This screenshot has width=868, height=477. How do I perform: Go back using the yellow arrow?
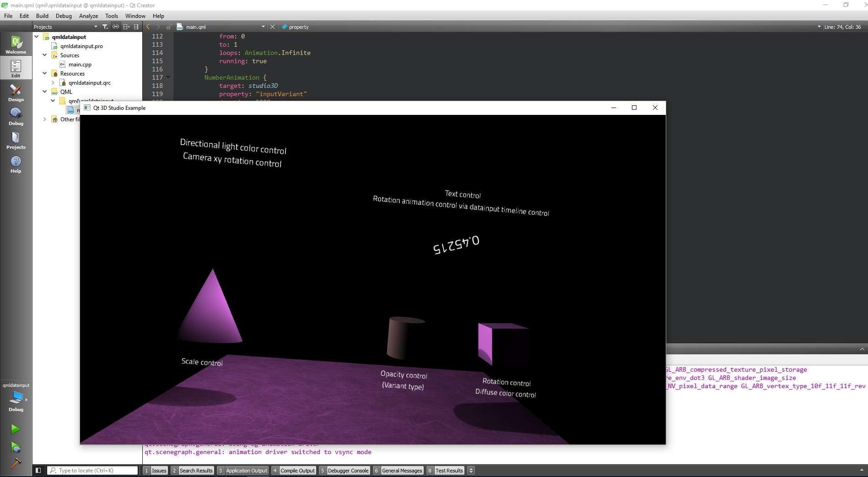(x=148, y=27)
